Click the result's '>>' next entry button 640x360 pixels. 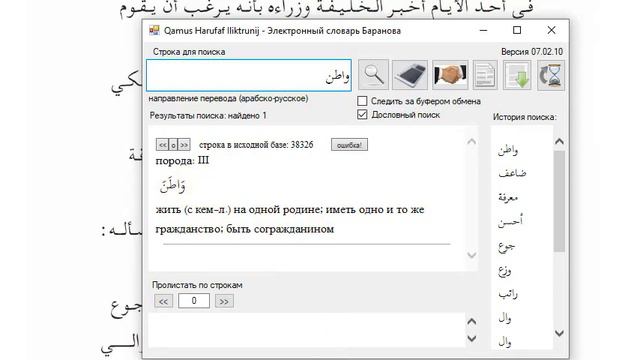tap(184, 145)
